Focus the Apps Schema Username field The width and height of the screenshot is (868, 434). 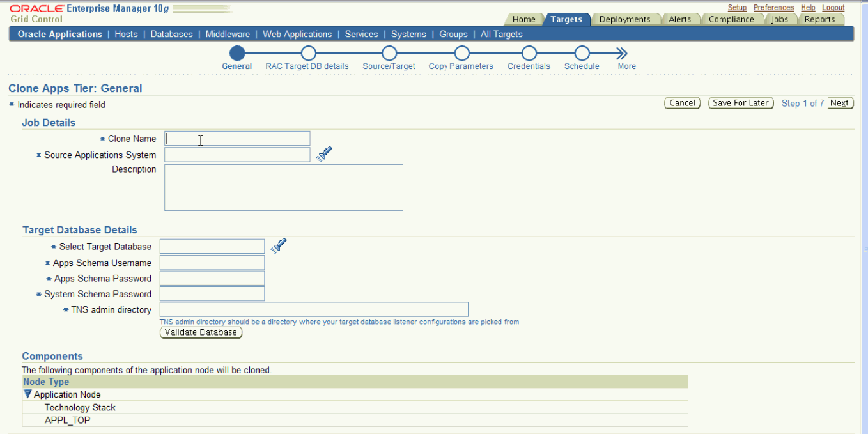pos(212,263)
